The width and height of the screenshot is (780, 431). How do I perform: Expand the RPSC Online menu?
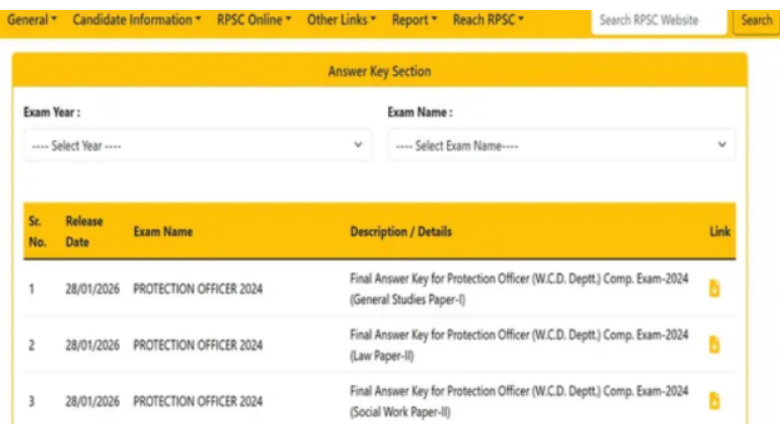254,20
